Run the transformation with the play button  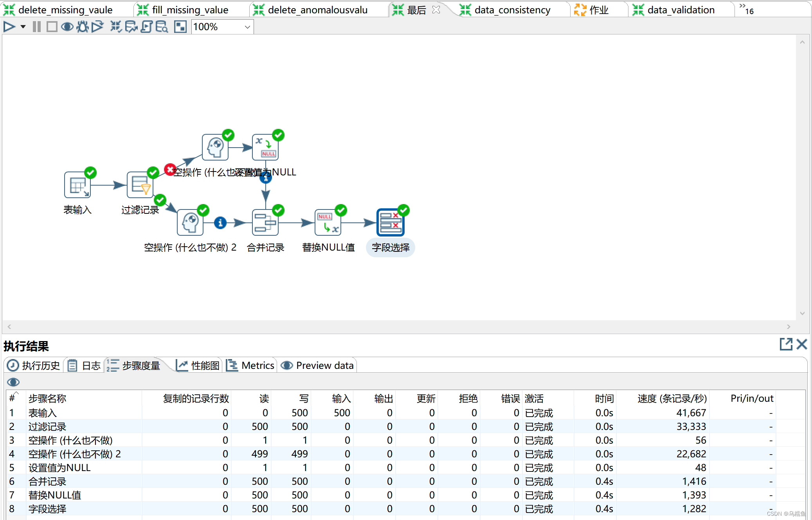pyautogui.click(x=9, y=27)
